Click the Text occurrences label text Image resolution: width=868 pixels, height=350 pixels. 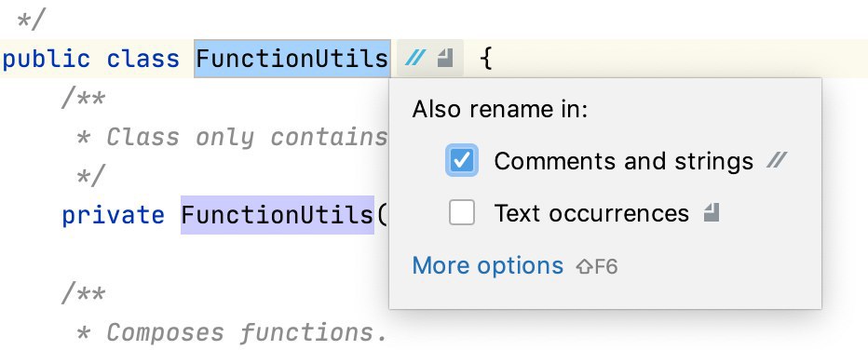[591, 213]
